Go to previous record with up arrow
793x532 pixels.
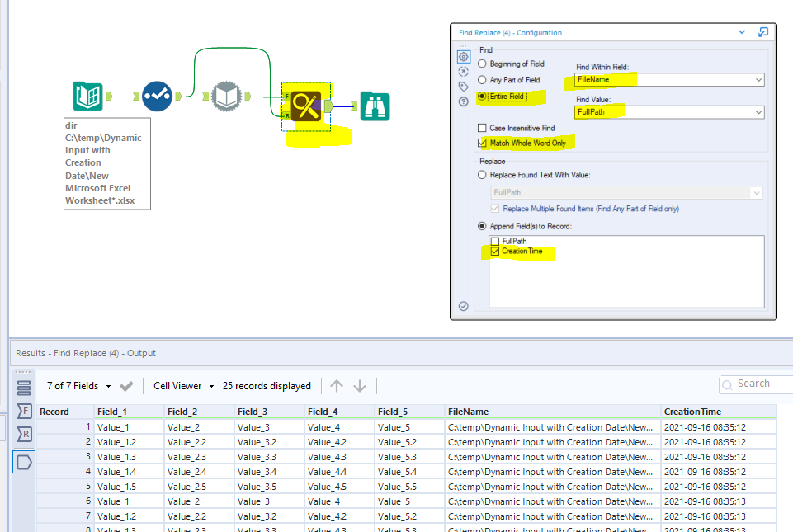coord(337,386)
